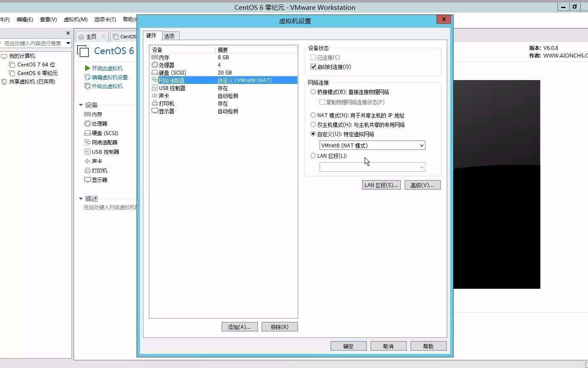Viewport: 588px width, 368px height.
Task: Uncheck 启动时连接(O) checkbox
Action: point(313,67)
